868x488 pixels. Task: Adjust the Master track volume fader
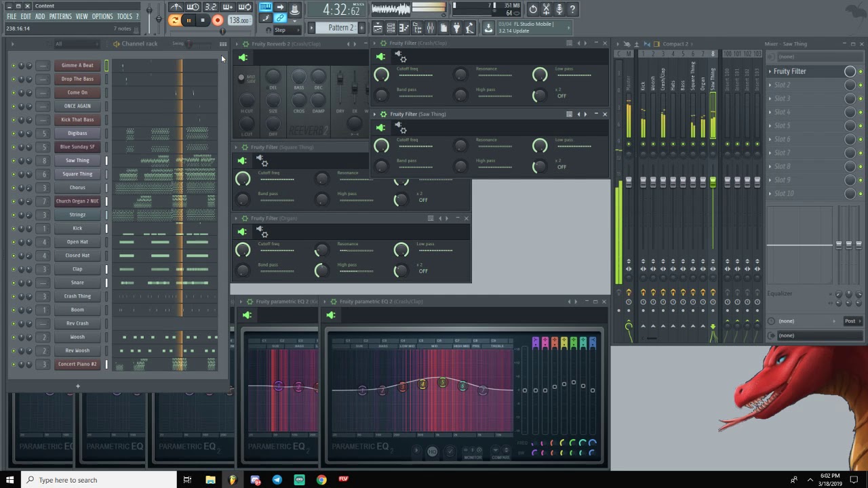(x=629, y=182)
